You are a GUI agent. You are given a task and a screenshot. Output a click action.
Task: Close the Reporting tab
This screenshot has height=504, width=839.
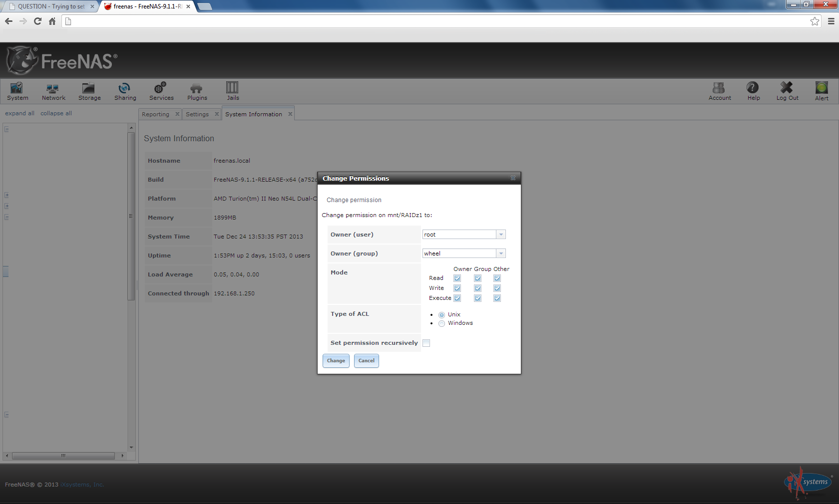pos(177,114)
